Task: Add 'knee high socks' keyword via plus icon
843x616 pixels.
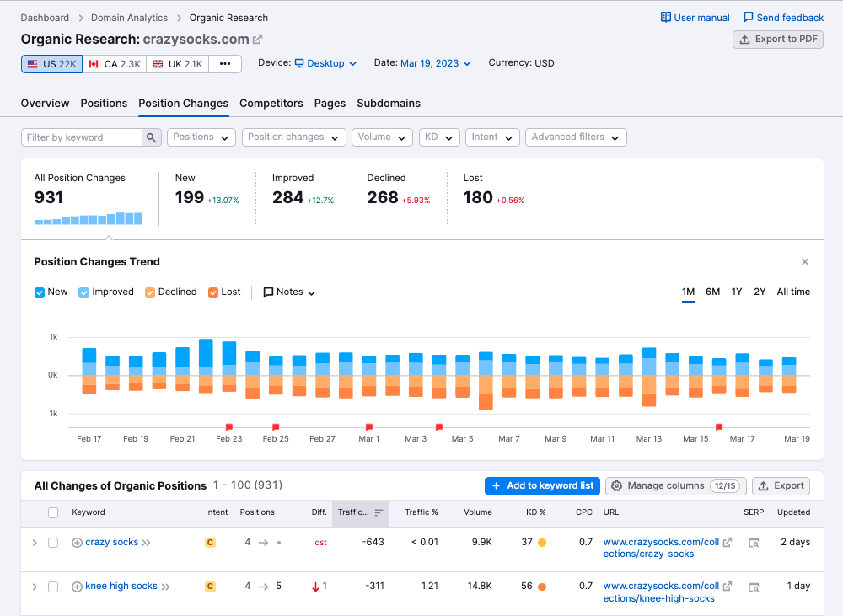Action: [77, 587]
